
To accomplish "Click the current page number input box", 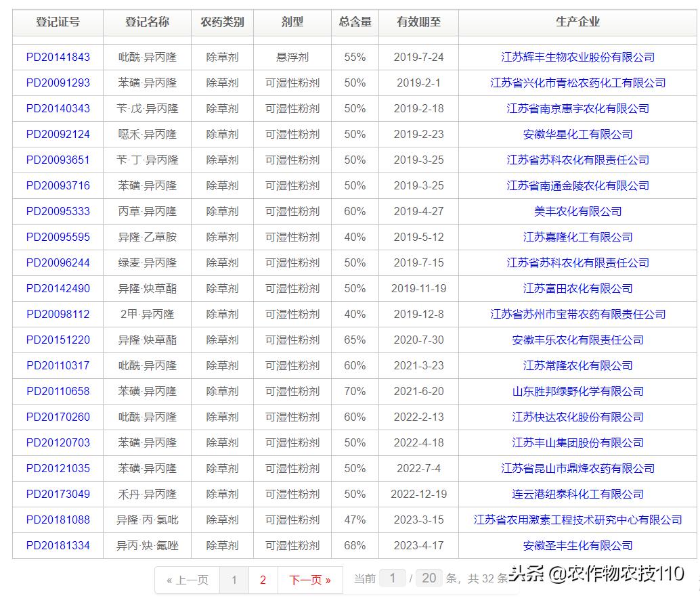I will 391,580.
